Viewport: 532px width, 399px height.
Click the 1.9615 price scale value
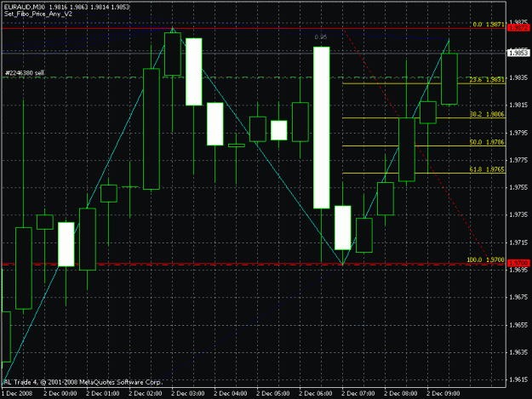pos(518,380)
